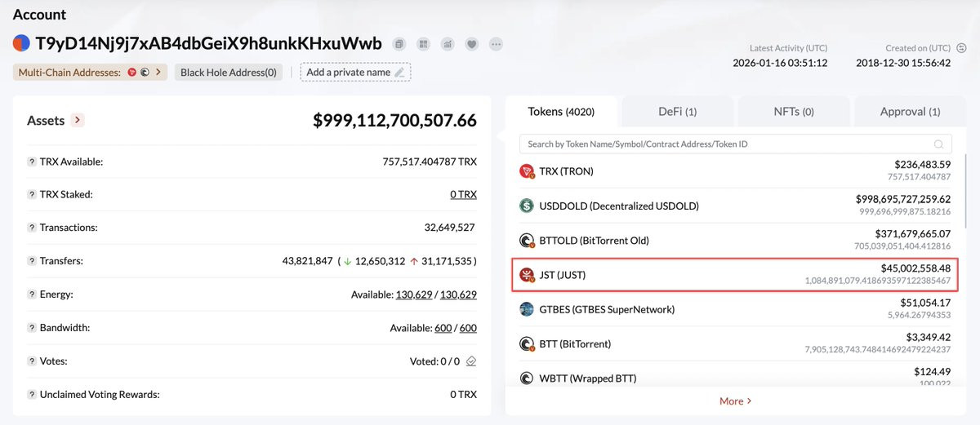Image resolution: width=980 pixels, height=425 pixels.
Task: Expand the Multi-Chain Addresses chevron
Action: click(158, 72)
